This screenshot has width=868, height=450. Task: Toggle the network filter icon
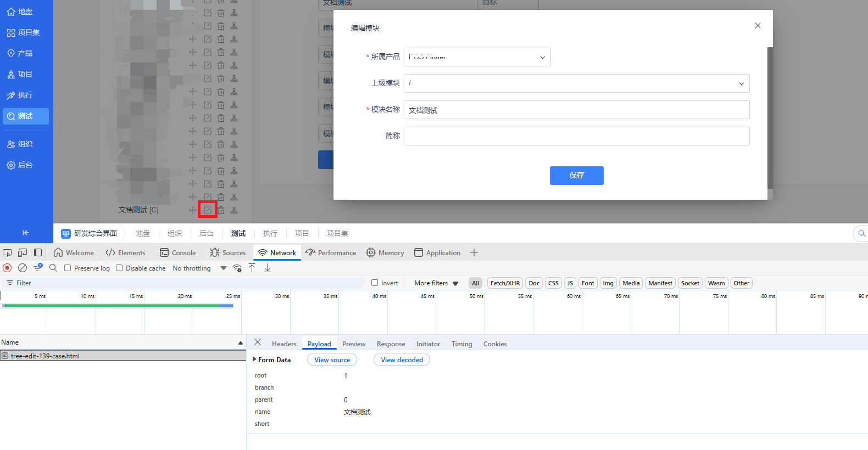(x=38, y=268)
